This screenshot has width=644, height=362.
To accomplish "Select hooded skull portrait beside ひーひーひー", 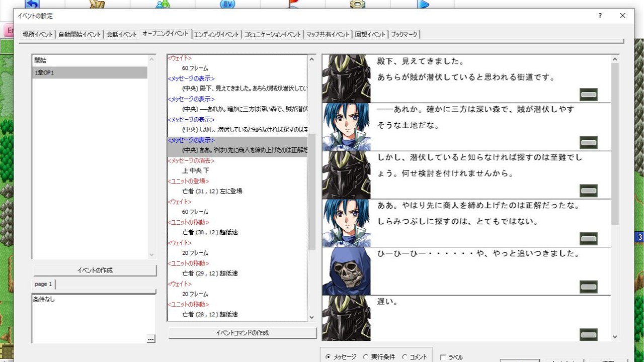I will point(346,271).
